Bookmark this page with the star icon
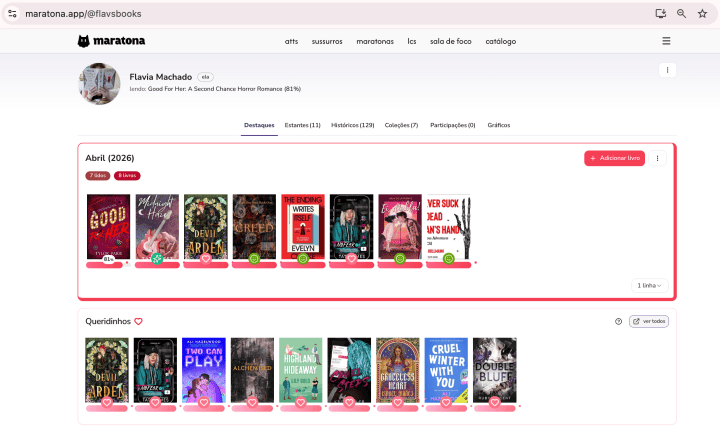The image size is (720, 438). (x=702, y=13)
